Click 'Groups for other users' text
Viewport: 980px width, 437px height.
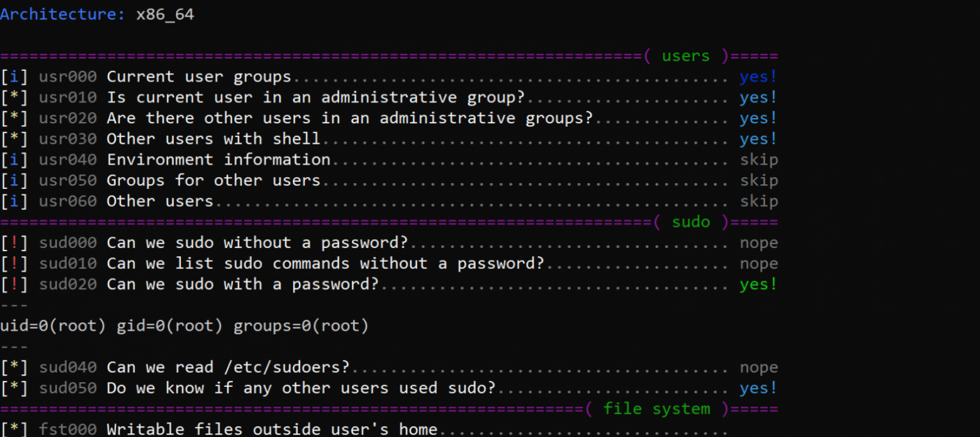pos(213,181)
